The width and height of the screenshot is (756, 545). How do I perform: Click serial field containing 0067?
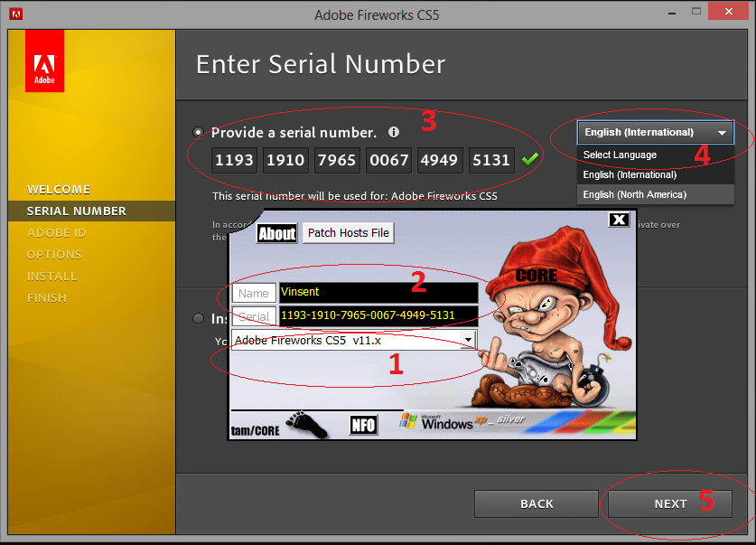coord(388,160)
